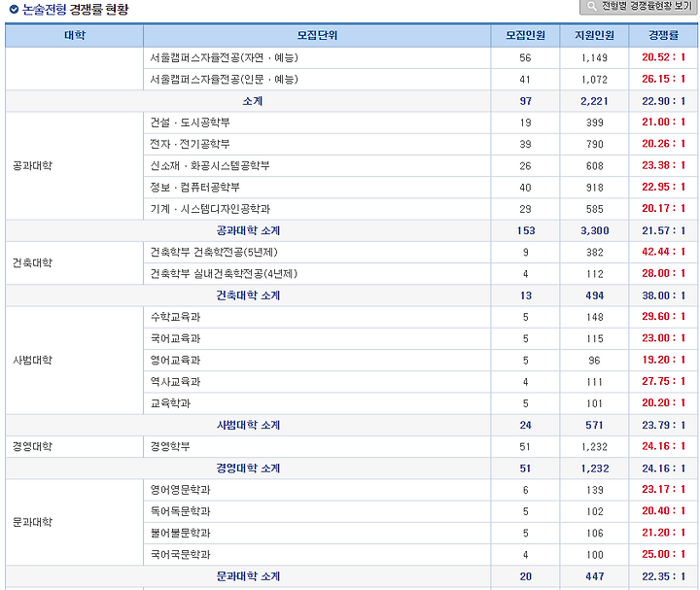This screenshot has width=700, height=590.
Task: Click the 건축대학 소계 subtotal label
Action: click(x=248, y=295)
